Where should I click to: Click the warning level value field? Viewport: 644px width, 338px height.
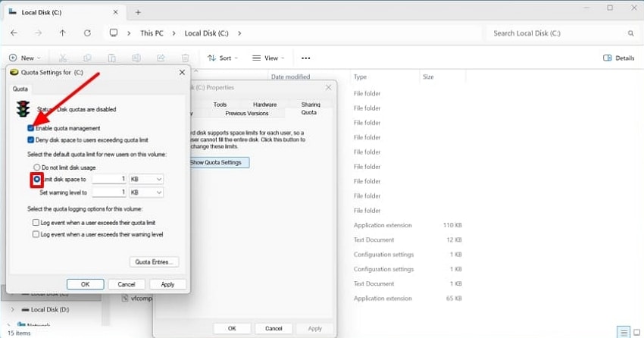click(109, 192)
